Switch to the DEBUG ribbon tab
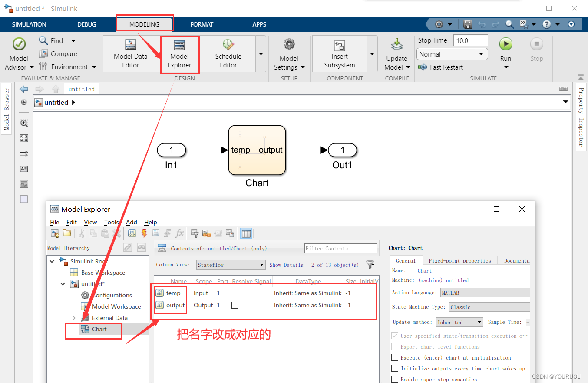Viewport: 588px width, 383px height. click(x=87, y=24)
